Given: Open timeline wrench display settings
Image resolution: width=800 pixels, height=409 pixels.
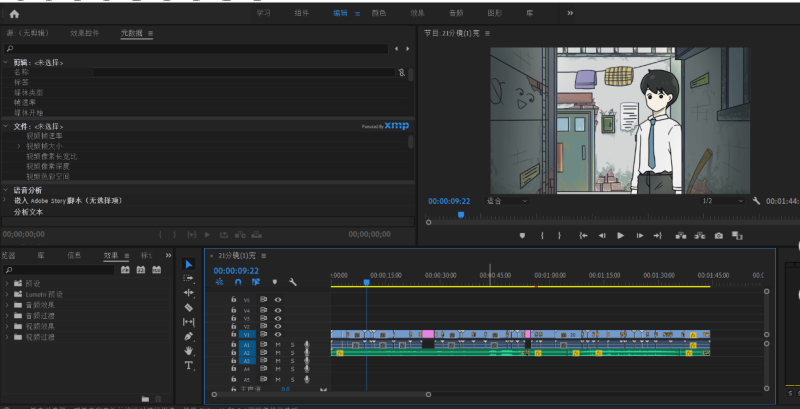Looking at the screenshot, I should (292, 282).
